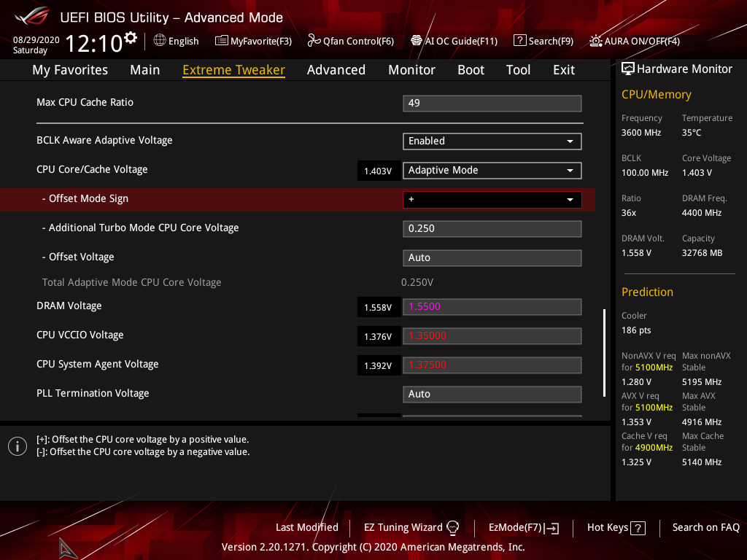Click the Prediction heading in Hardware Monitor

(x=647, y=292)
